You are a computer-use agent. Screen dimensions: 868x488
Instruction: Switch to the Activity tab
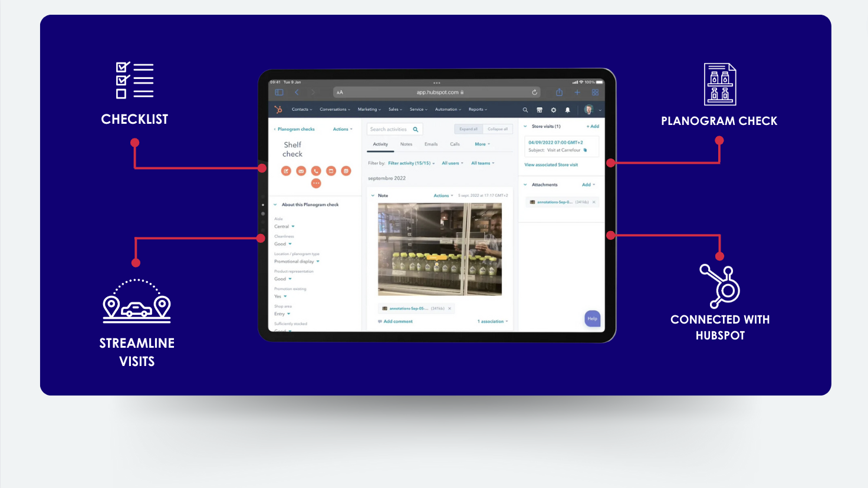point(380,144)
